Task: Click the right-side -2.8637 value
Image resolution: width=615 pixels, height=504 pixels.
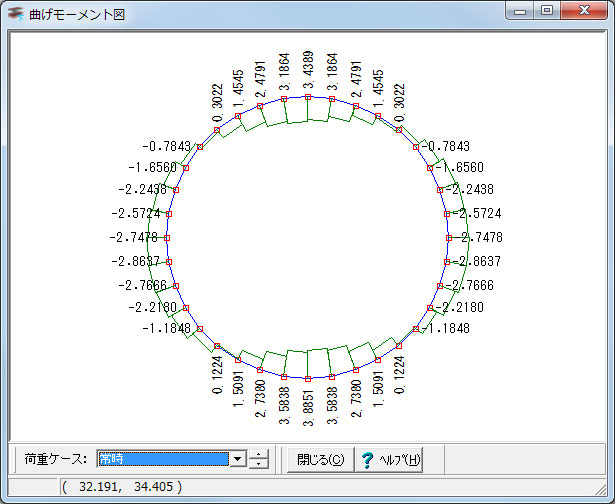Action: (x=479, y=261)
